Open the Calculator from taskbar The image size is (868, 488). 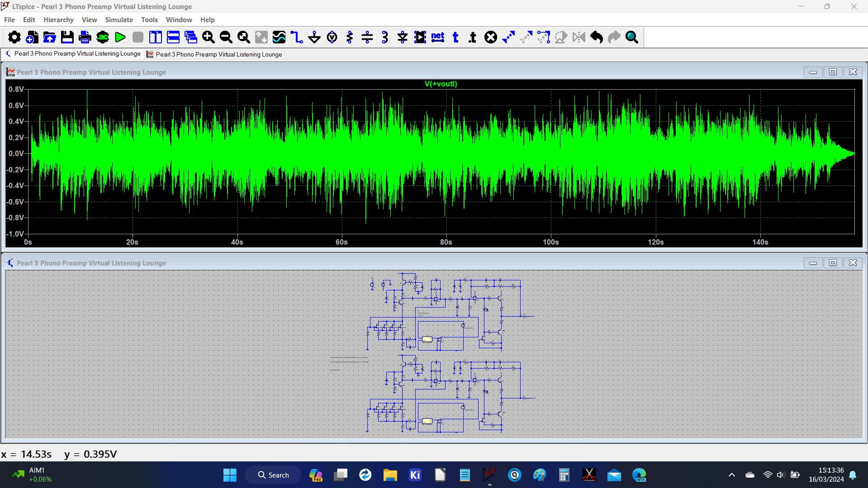click(564, 475)
